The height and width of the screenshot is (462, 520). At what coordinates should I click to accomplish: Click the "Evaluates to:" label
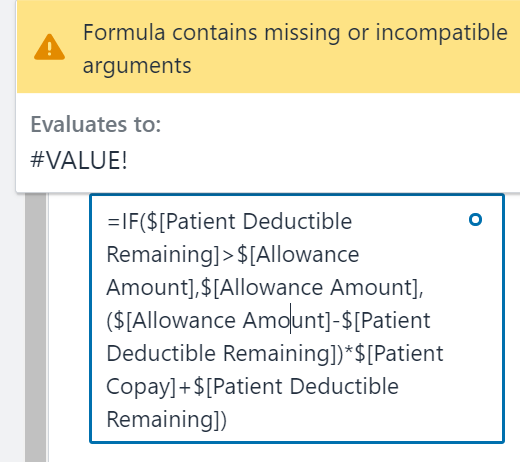(96, 124)
